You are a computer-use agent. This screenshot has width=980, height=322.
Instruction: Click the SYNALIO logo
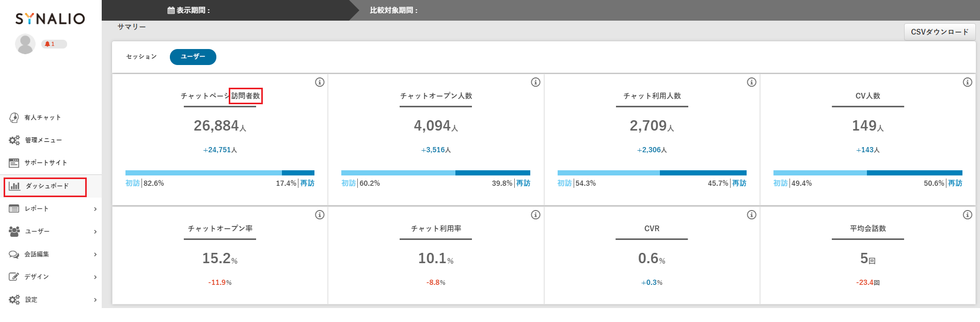point(50,19)
